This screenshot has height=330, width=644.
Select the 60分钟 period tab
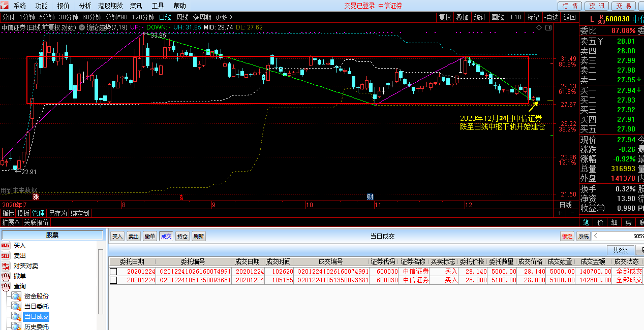[x=92, y=17]
